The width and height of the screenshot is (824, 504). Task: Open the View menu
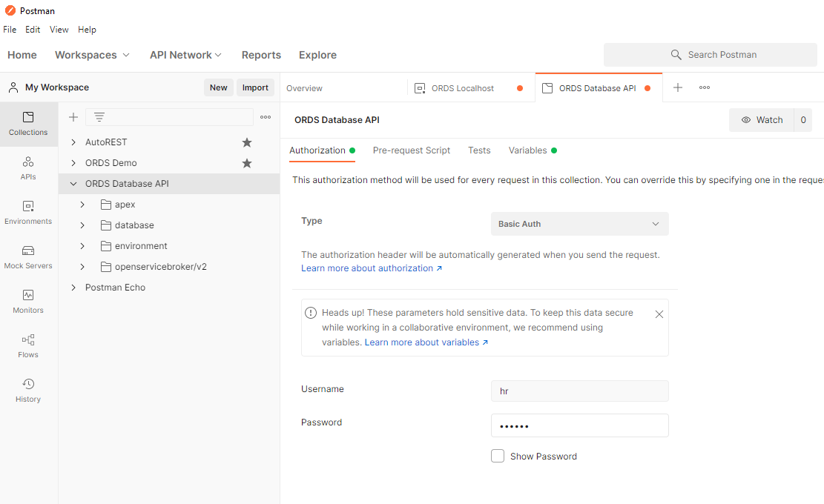point(59,30)
